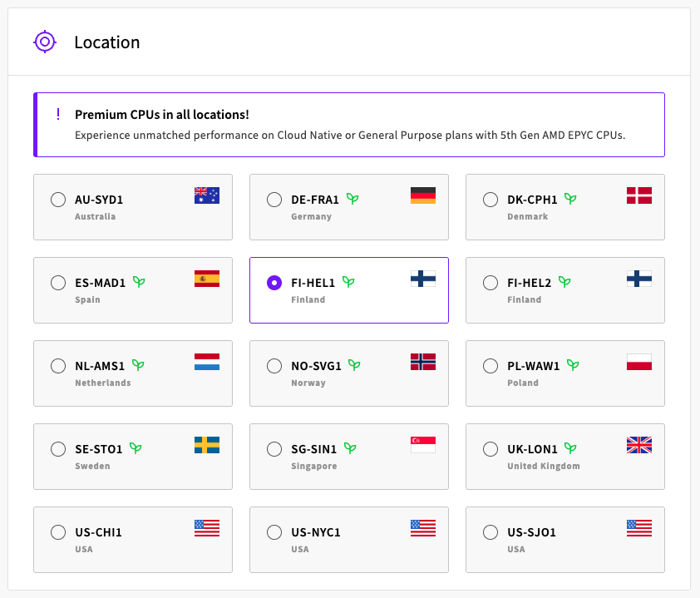Pick the PL-WAW1 Poland radio button
The height and width of the screenshot is (598, 700).
point(490,366)
